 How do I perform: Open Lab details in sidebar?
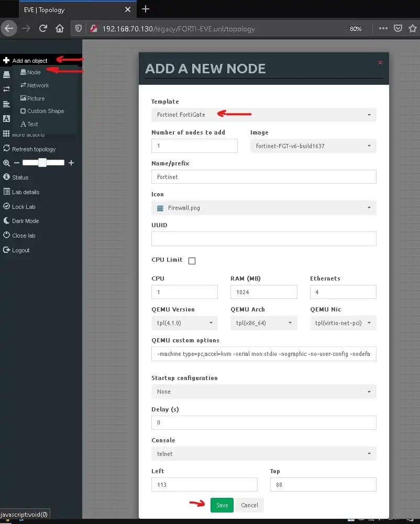[x=21, y=192]
